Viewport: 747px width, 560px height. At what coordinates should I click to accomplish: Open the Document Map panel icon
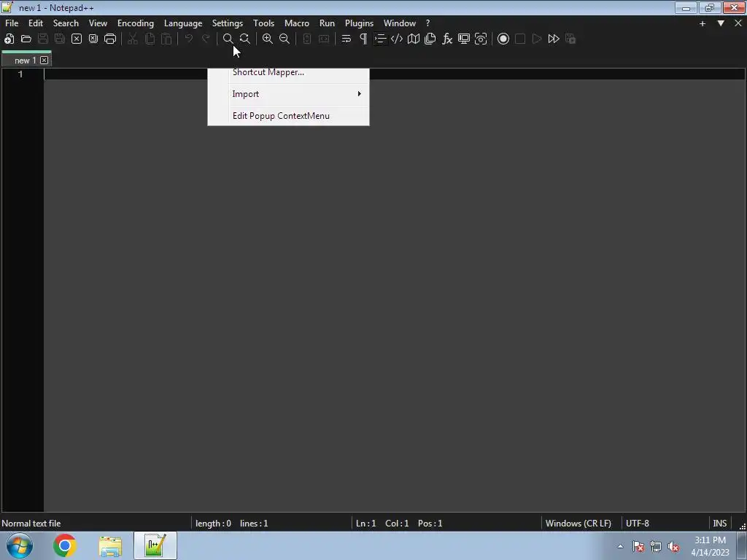[414, 39]
